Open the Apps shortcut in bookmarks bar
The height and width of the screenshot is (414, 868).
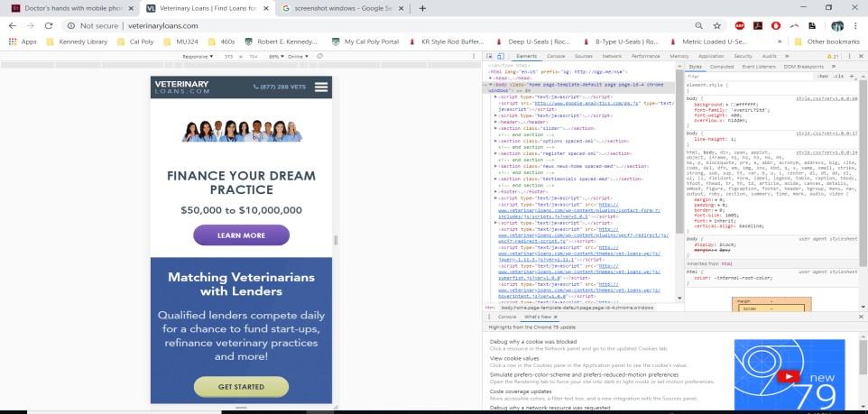click(x=23, y=41)
